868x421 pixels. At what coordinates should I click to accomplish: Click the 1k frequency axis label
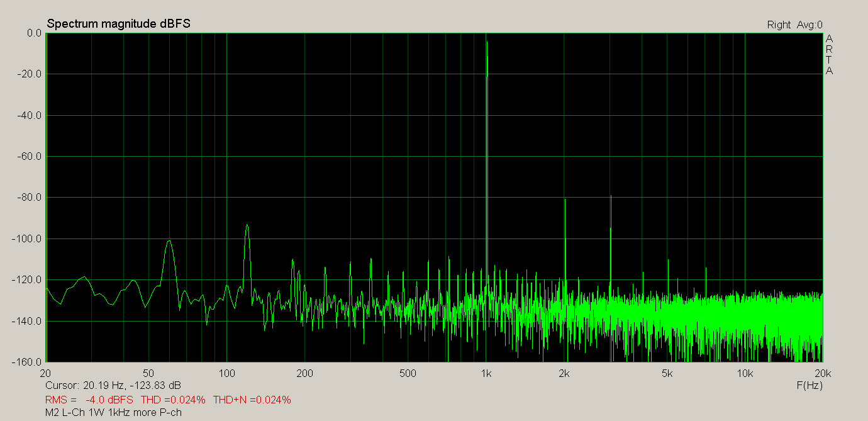486,373
